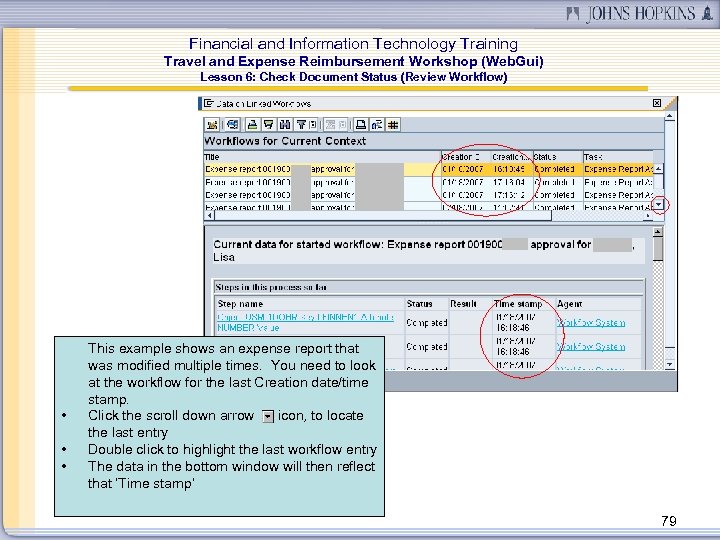Click the Creation D column header
The image size is (720, 540).
tap(466, 157)
